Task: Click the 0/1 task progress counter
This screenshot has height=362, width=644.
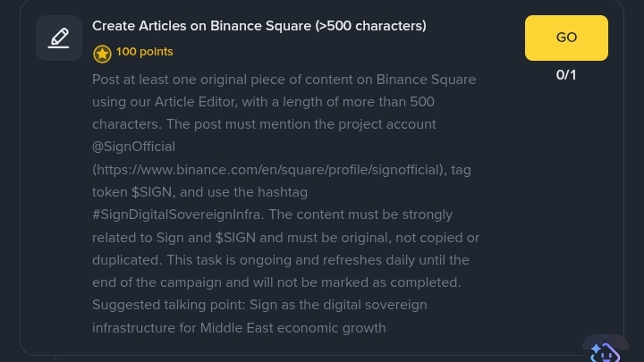Action: pos(566,74)
